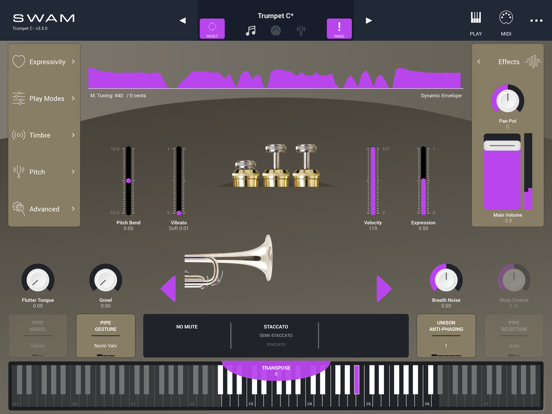Click the Main Volume fader handle

point(502,145)
